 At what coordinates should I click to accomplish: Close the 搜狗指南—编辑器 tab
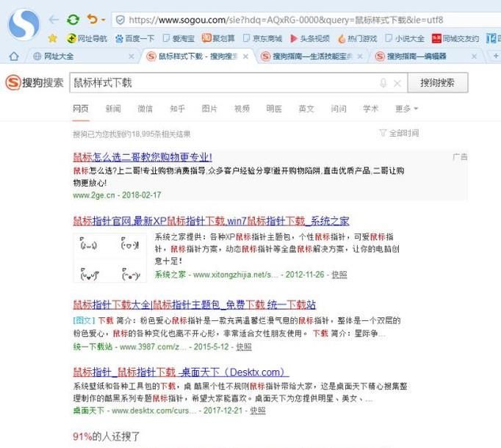[474, 57]
